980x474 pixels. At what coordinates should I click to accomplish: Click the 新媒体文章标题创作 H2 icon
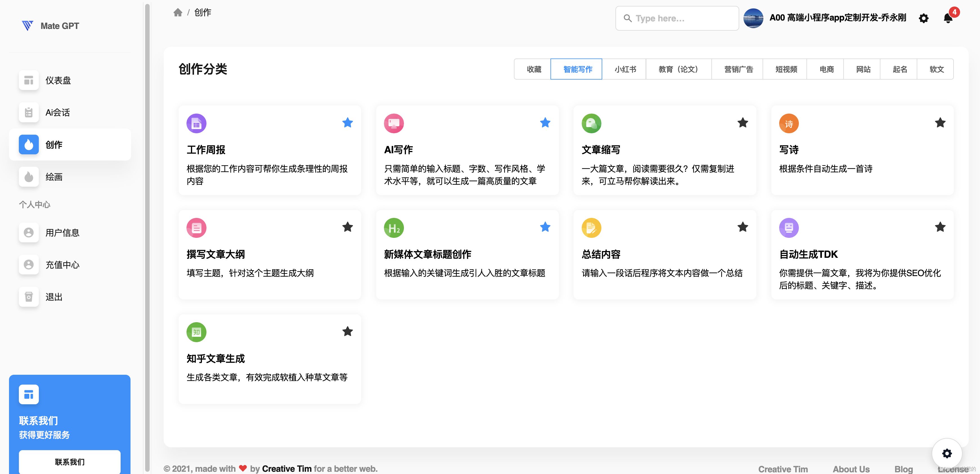[x=394, y=228]
